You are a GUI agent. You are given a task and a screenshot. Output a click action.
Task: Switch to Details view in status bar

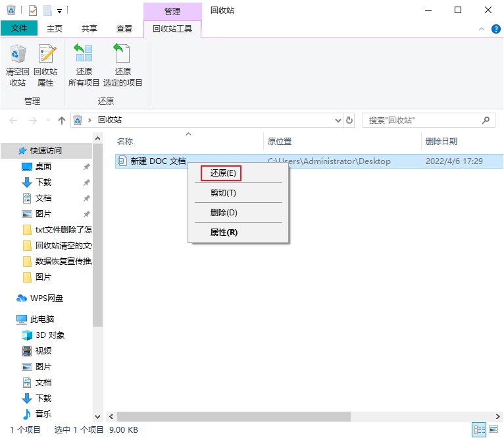[x=480, y=429]
